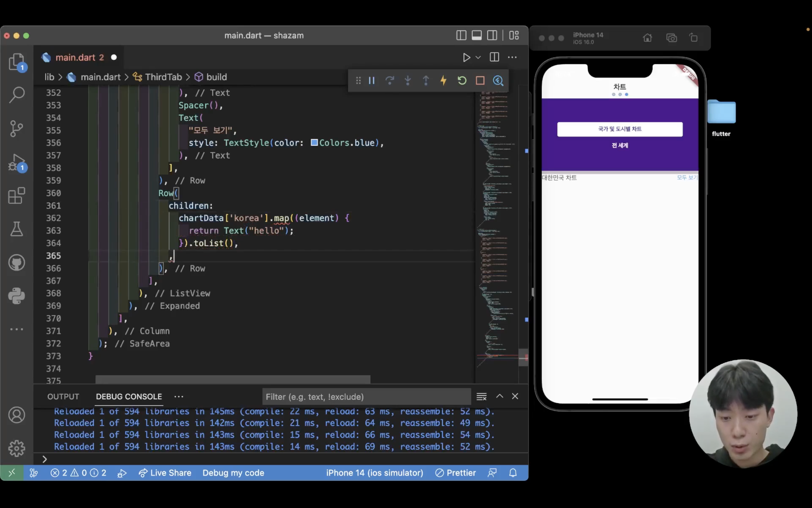Open the Search view in activity bar

pos(16,95)
